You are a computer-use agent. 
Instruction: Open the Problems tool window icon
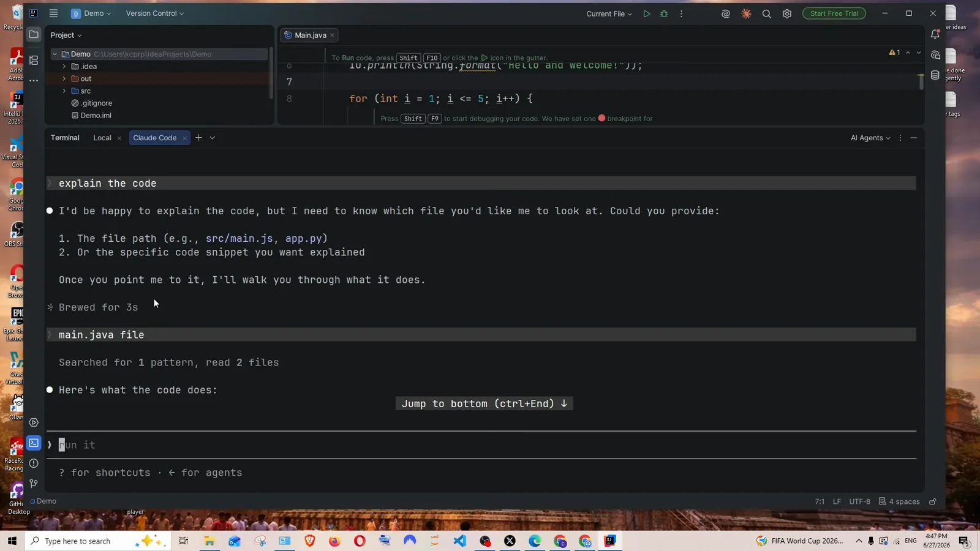click(x=34, y=463)
